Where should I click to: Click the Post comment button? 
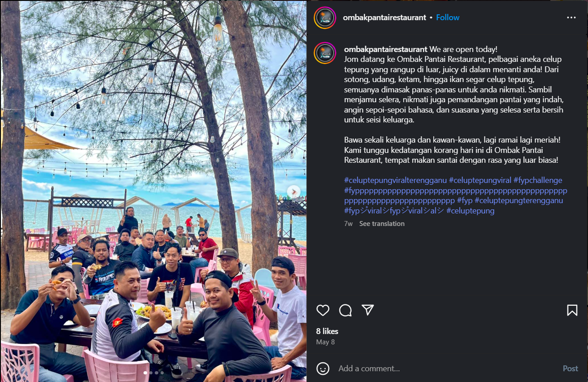571,369
